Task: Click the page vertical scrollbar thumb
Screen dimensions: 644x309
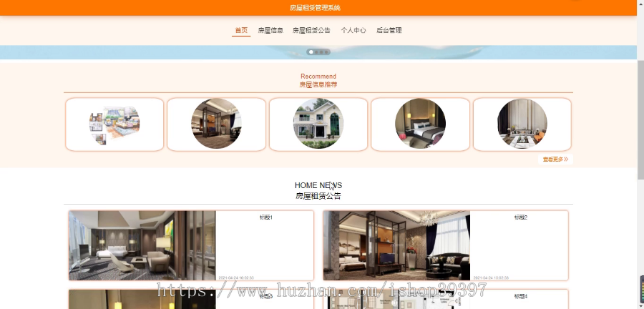Action: [640, 119]
